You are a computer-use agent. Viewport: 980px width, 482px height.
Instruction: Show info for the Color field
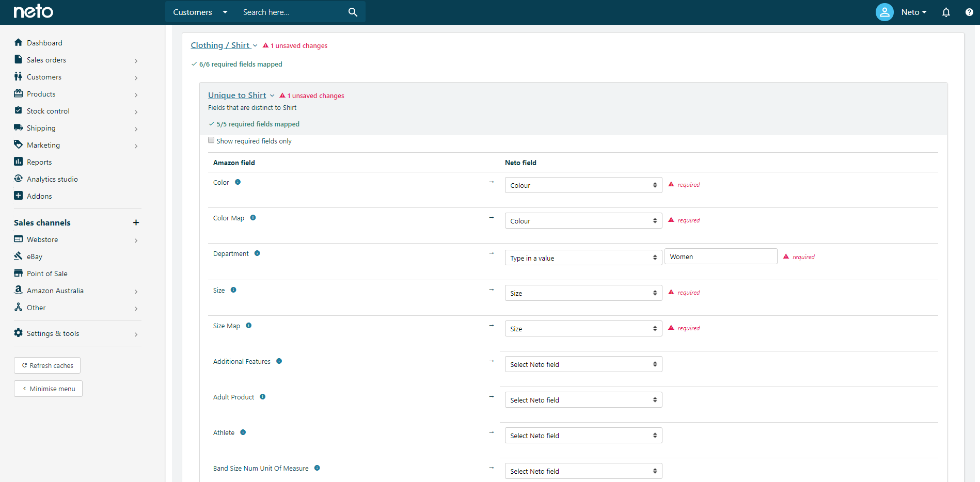click(238, 182)
